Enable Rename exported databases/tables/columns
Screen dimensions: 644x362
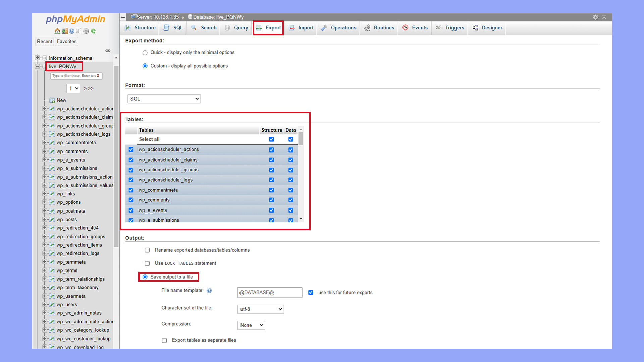click(x=147, y=250)
